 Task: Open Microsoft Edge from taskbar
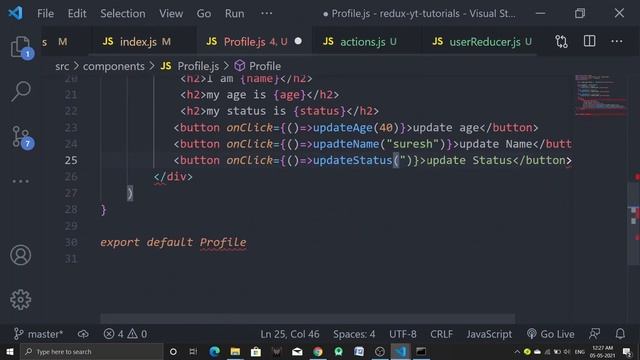click(x=214, y=351)
